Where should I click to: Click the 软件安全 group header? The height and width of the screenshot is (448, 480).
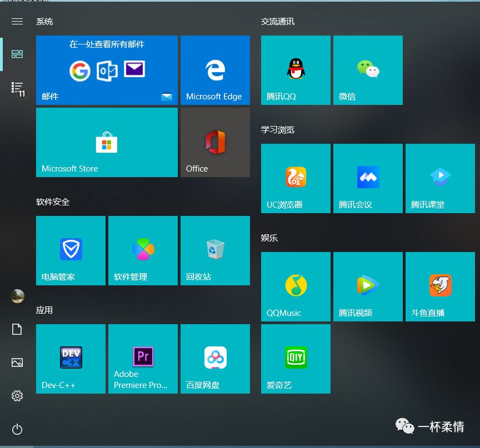tap(53, 202)
